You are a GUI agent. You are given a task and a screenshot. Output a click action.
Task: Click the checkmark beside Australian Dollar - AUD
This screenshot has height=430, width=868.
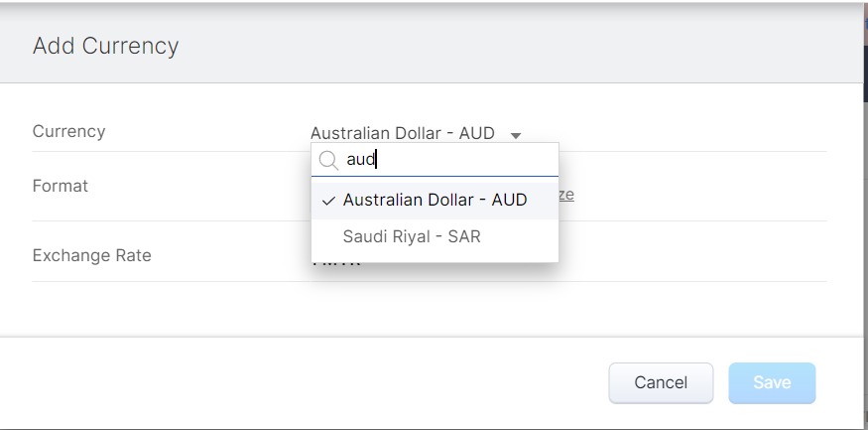point(328,201)
